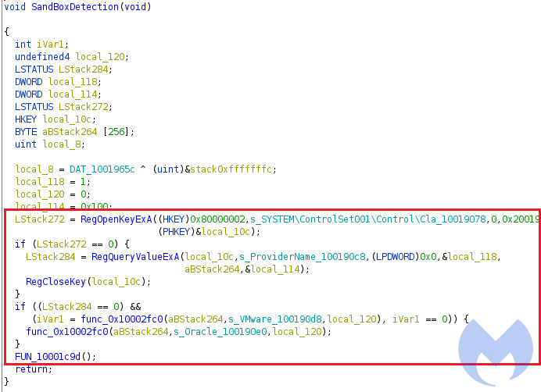Viewport: 541px width, 392px height.
Task: Click the 'int iVar1;' declaration
Action: point(41,45)
